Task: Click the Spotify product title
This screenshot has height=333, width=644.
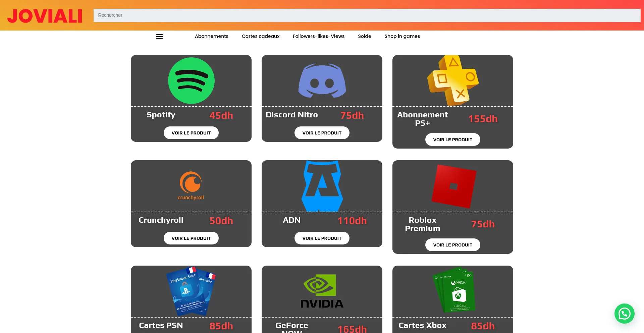Action: point(161,115)
